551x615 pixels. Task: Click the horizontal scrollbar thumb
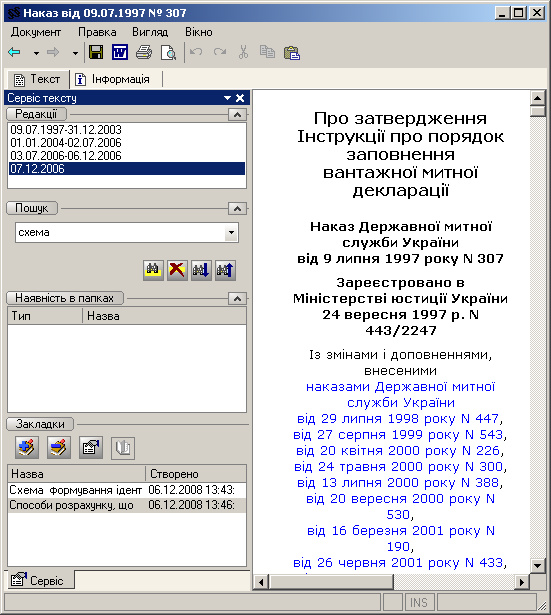pos(331,582)
